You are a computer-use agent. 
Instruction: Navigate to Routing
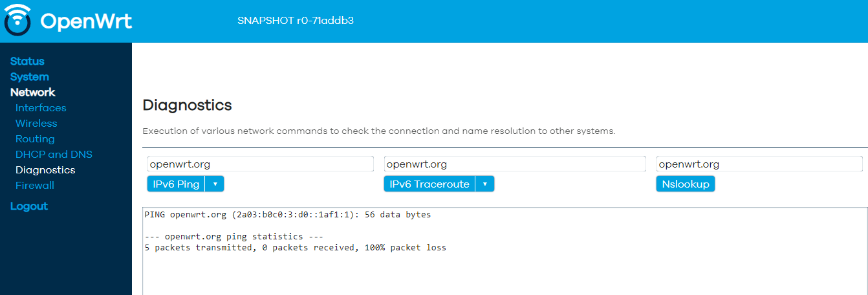pyautogui.click(x=35, y=138)
